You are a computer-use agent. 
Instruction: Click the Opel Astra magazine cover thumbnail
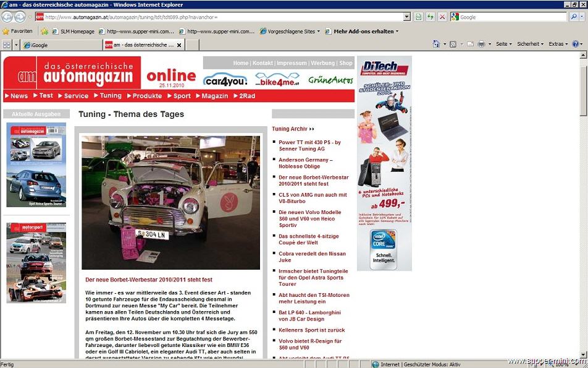(36, 165)
